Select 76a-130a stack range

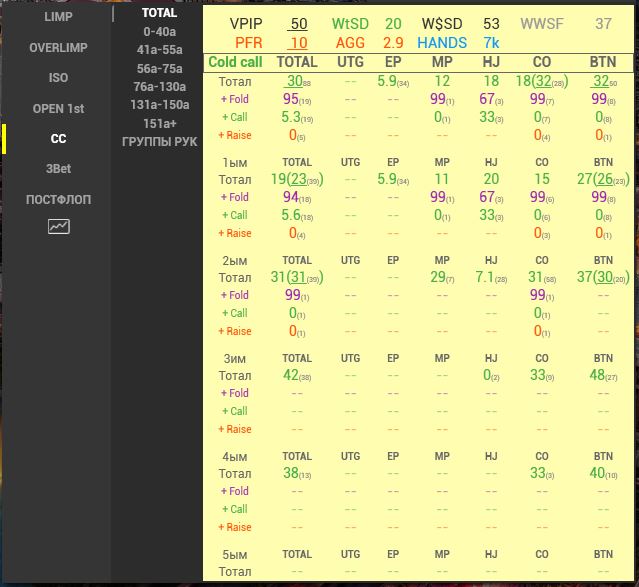(159, 86)
